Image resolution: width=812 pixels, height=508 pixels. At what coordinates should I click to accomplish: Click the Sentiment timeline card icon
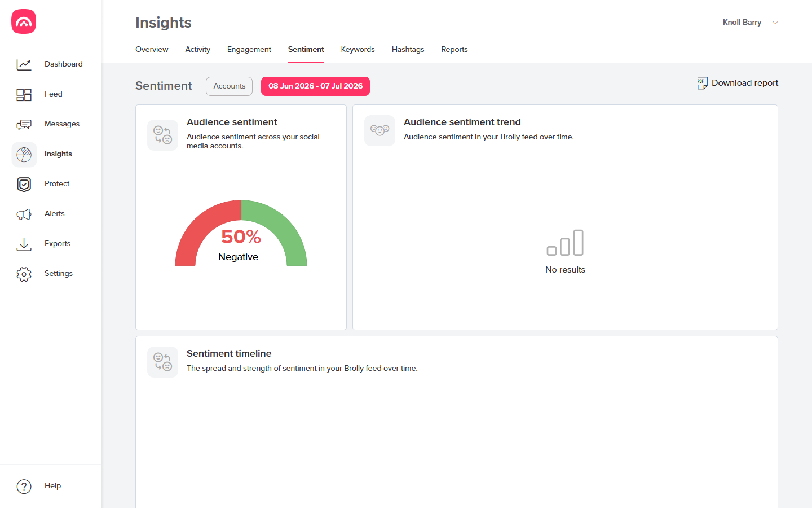click(x=162, y=362)
